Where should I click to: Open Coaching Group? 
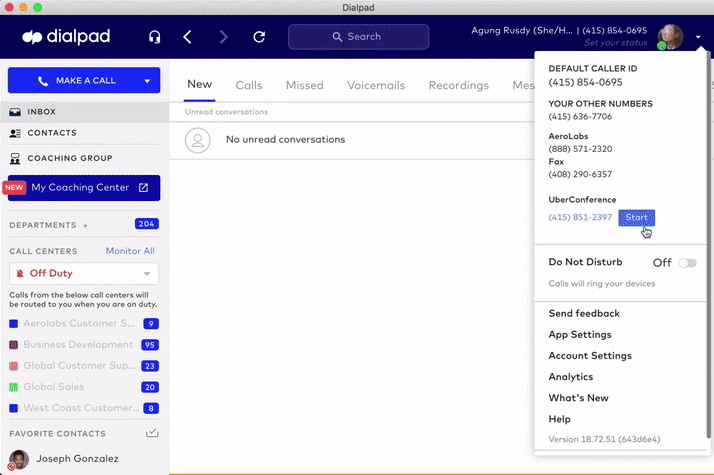(x=84, y=158)
